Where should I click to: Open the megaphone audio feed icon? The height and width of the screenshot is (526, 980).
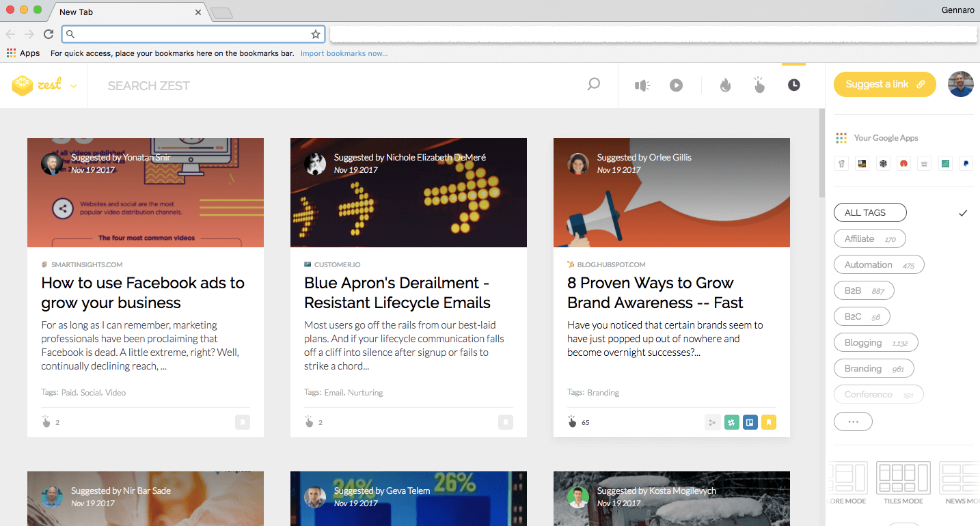642,85
